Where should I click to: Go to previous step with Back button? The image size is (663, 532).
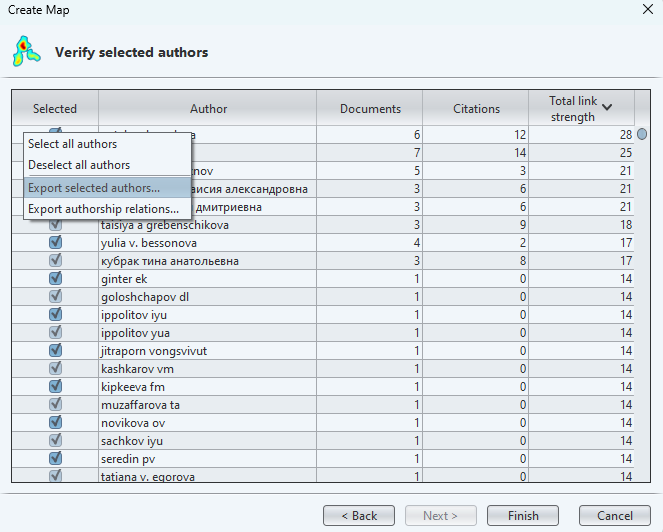click(x=358, y=516)
